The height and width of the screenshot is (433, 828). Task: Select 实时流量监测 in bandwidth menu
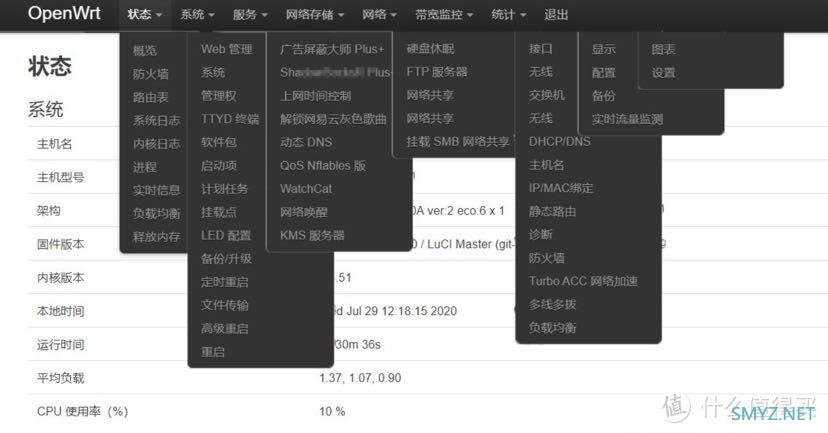click(x=627, y=119)
